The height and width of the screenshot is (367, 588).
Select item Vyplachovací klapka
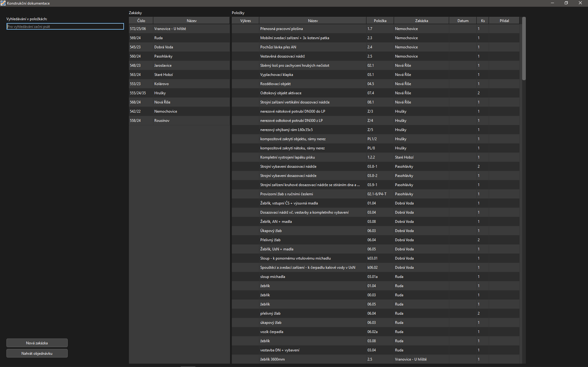point(312,74)
